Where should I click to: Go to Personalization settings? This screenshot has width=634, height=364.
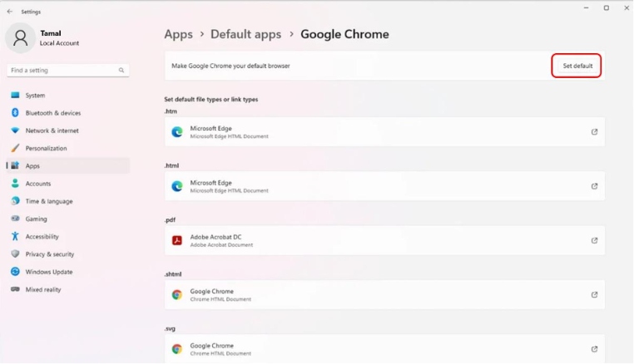pos(46,148)
